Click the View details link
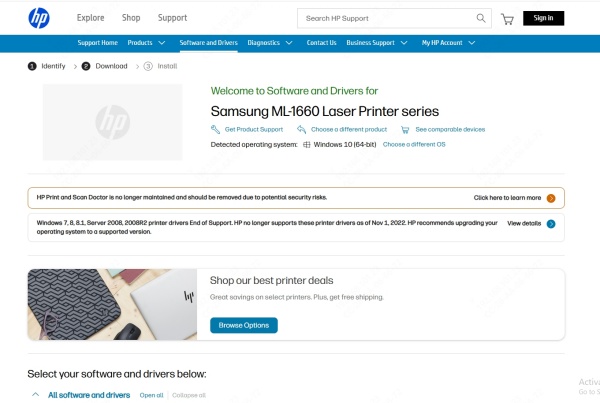This screenshot has width=600, height=403. pyautogui.click(x=524, y=224)
